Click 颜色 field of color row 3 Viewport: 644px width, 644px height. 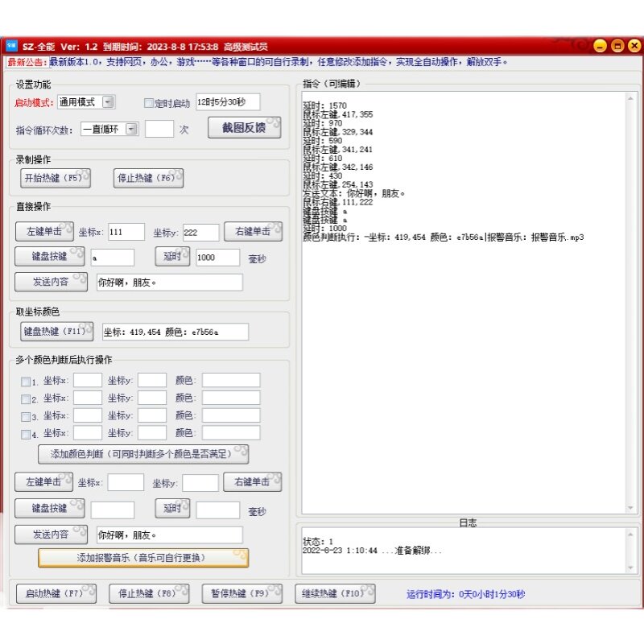[231, 415]
